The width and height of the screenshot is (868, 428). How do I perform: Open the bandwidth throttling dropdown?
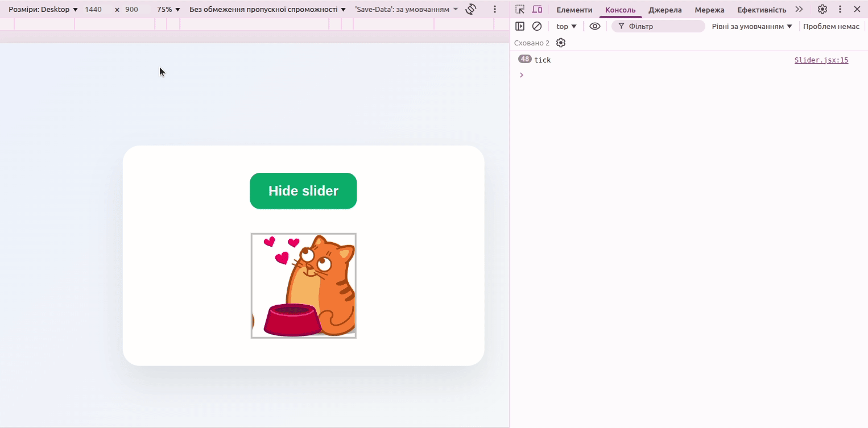[267, 10]
